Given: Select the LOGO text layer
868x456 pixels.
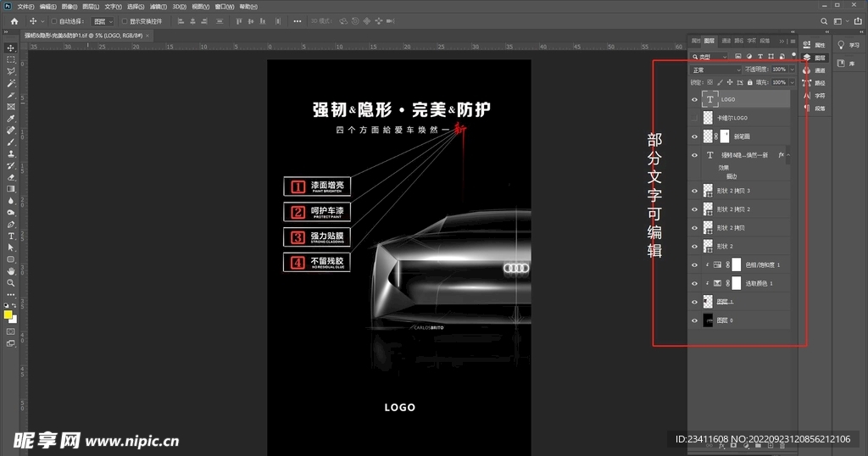Looking at the screenshot, I should click(746, 99).
